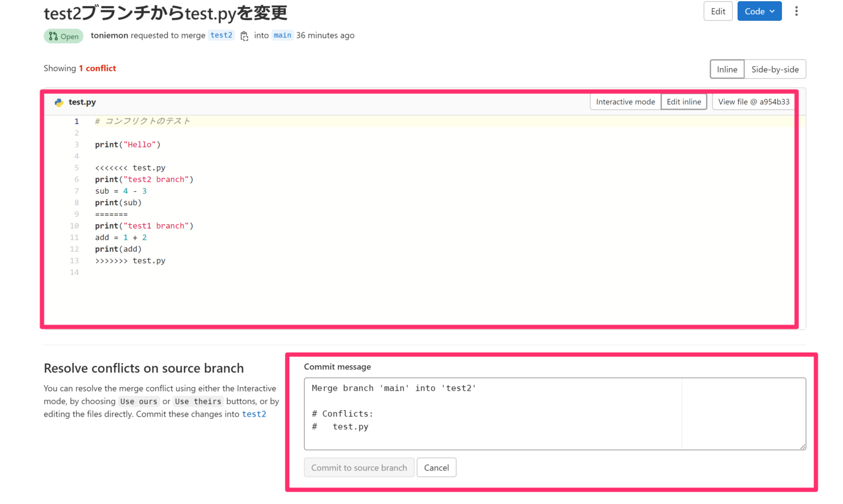Click the merge icon inside the Open badge

(53, 36)
